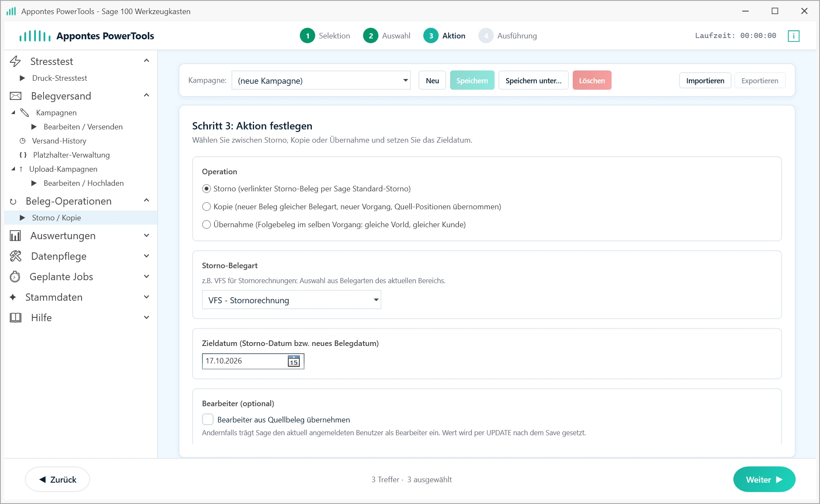
Task: Enable Bearbeiter aus Quellbeleg übernehmen checkbox
Action: 208,419
